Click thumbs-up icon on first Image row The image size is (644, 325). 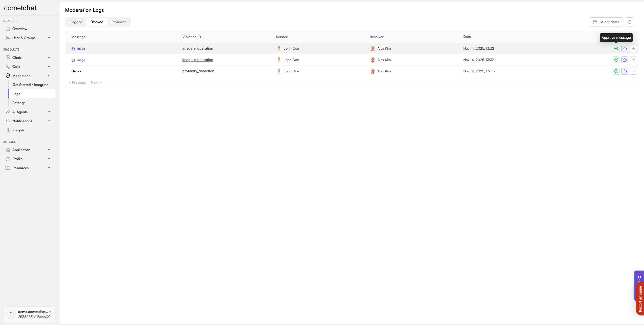point(625,48)
